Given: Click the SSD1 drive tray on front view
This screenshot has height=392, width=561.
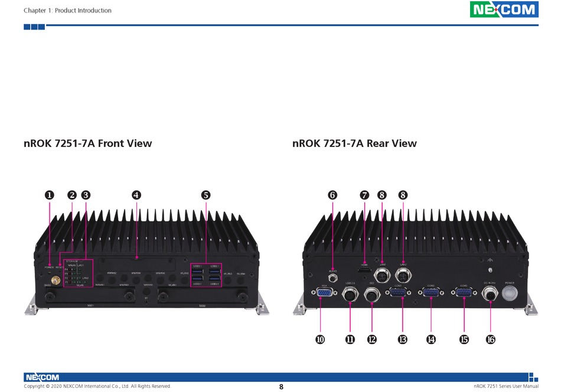Looking at the screenshot, I should pos(90,296).
